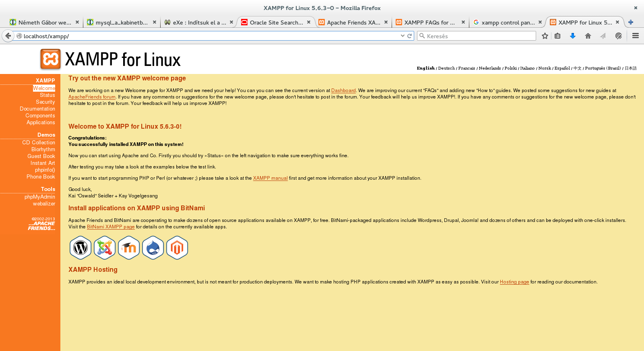This screenshot has width=644, height=351.
Task: Go back using the back arrow
Action: [x=8, y=36]
